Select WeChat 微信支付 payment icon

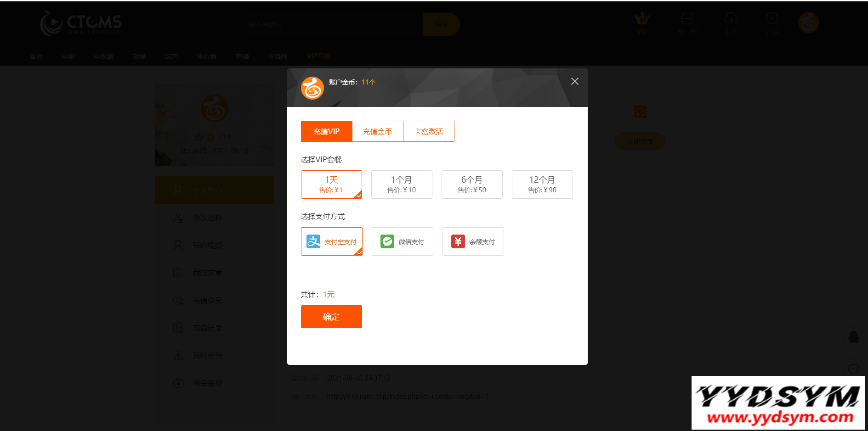tap(387, 241)
